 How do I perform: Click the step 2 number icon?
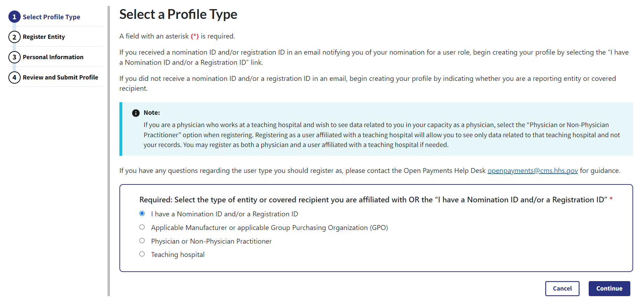pos(14,37)
